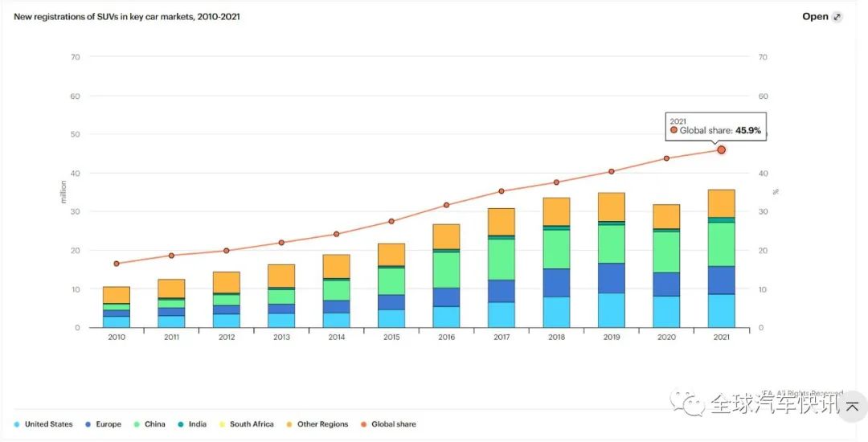Toggle the United States legend series
Screen dimensions: 868x442
click(x=43, y=424)
